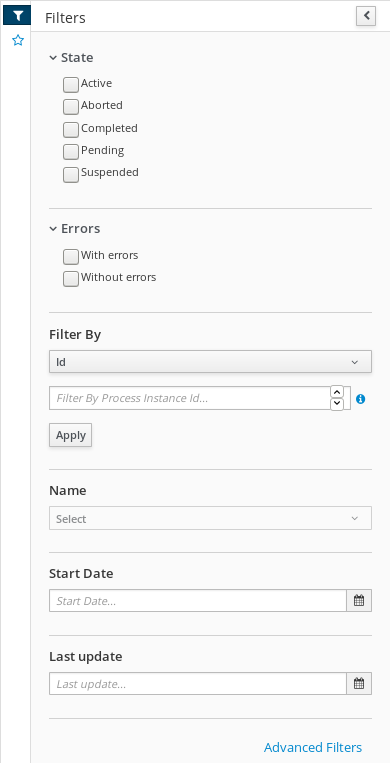Viewport: 390px width, 763px height.
Task: Check the Active state checkbox
Action: [71, 85]
